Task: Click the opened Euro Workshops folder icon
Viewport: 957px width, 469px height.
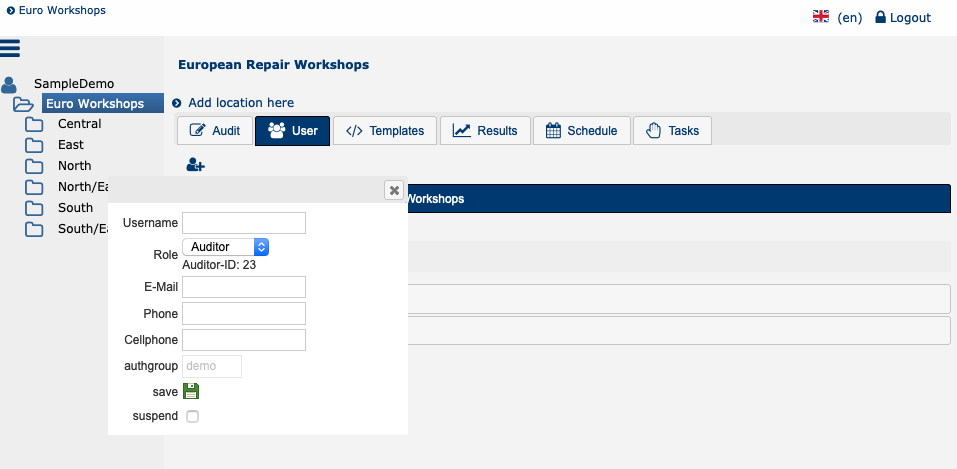Action: [x=24, y=104]
